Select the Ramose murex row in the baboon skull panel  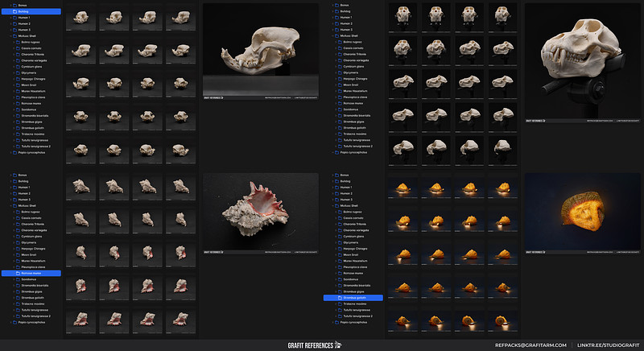(353, 104)
